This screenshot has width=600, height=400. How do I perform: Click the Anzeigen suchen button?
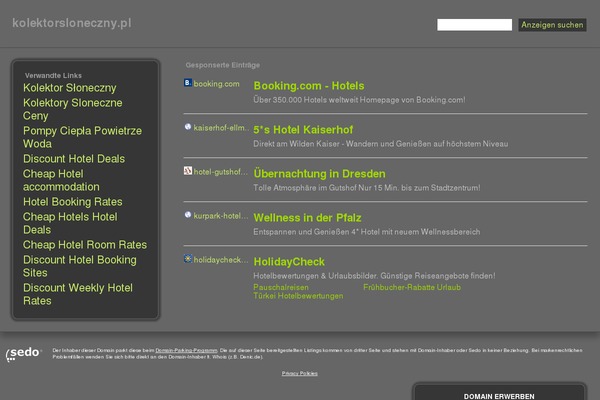552,25
